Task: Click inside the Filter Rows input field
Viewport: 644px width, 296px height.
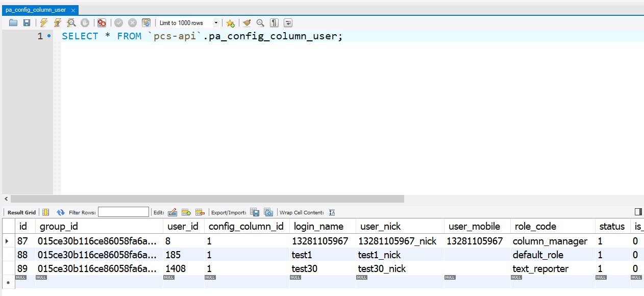Action: click(x=123, y=212)
